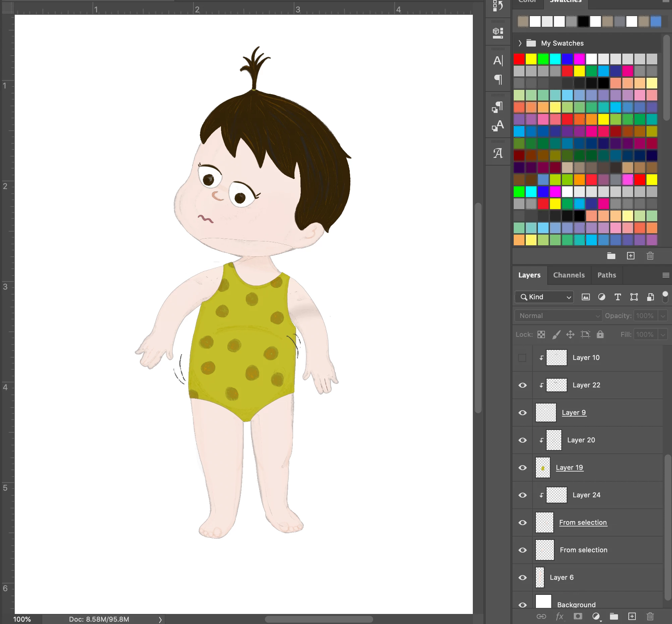Switch to the Channels tab
The image size is (672, 624).
pos(569,275)
